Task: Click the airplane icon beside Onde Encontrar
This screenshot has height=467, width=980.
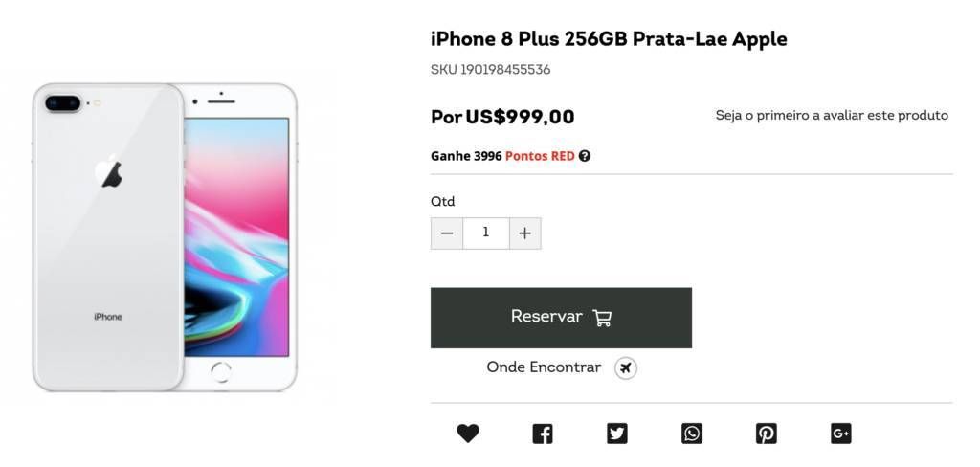Action: tap(626, 368)
